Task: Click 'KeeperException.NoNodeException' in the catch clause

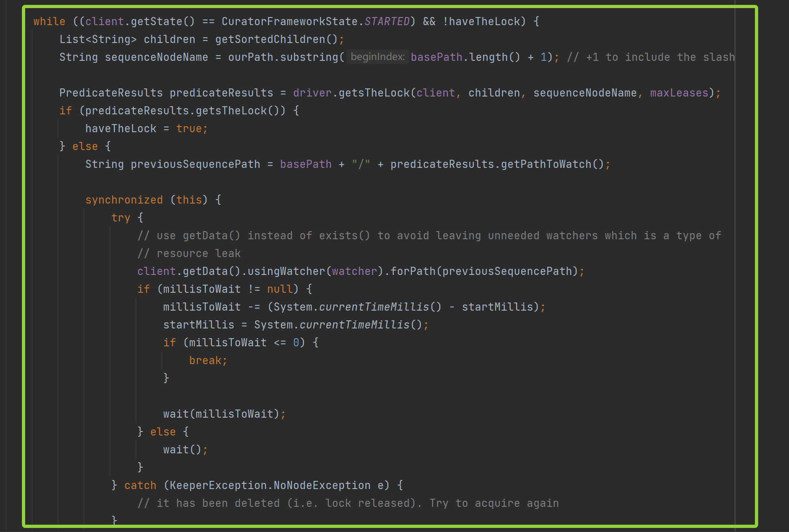Action: point(270,485)
